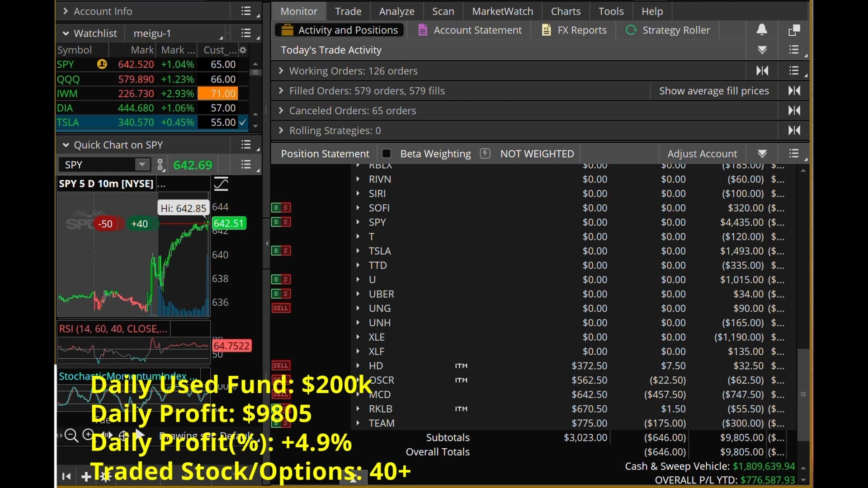The image size is (868, 488).
Task: Click buy/sell tag beside SOFI position
Action: (x=281, y=207)
